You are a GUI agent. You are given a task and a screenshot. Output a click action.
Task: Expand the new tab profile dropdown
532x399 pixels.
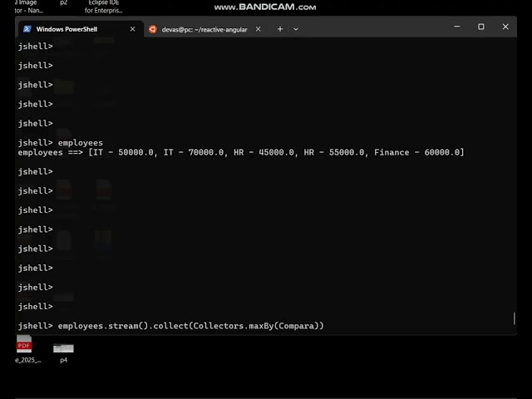click(x=296, y=29)
